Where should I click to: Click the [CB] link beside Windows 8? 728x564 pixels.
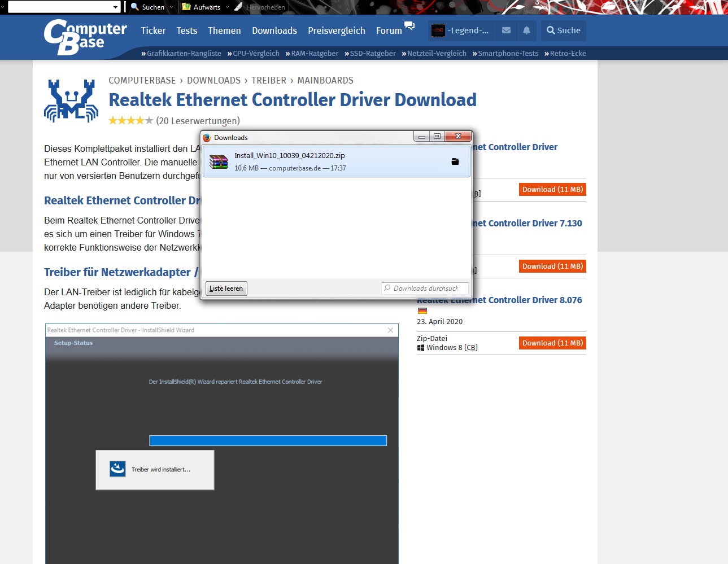pyautogui.click(x=471, y=348)
